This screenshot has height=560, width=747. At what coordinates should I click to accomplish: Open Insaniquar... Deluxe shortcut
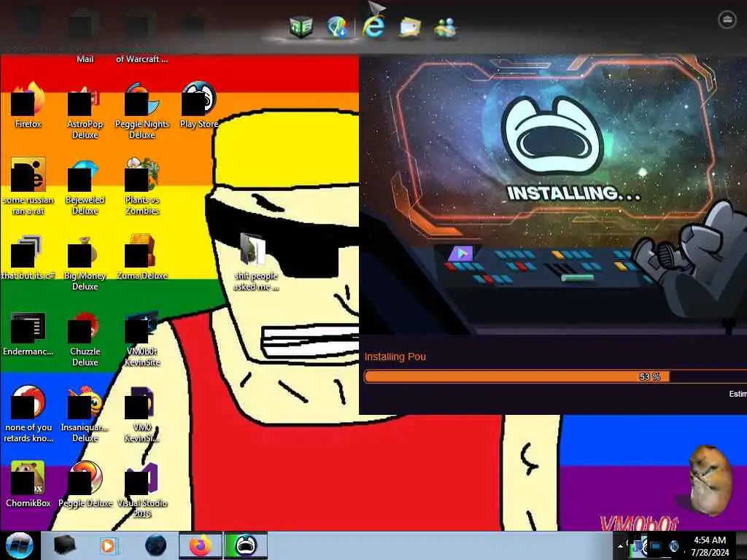85,414
